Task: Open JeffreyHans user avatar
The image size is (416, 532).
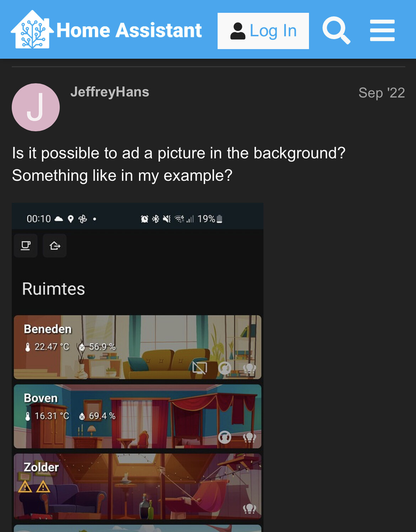Action: coord(36,107)
